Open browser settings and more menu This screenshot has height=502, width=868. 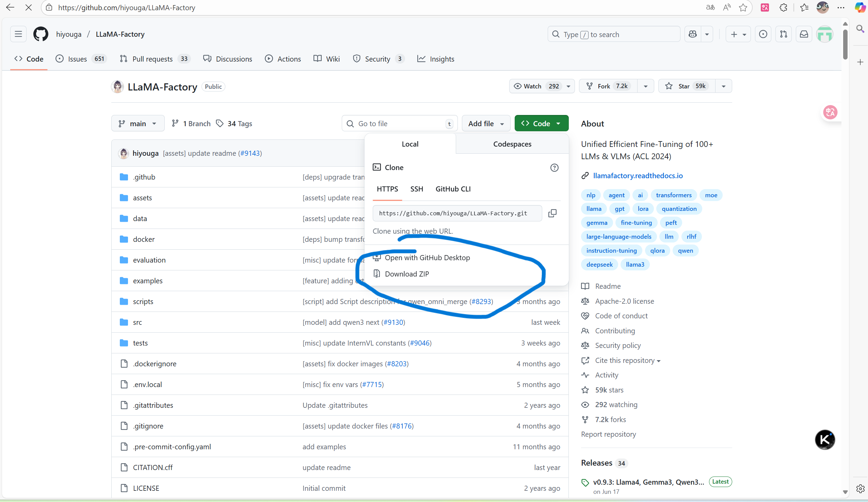coord(841,7)
